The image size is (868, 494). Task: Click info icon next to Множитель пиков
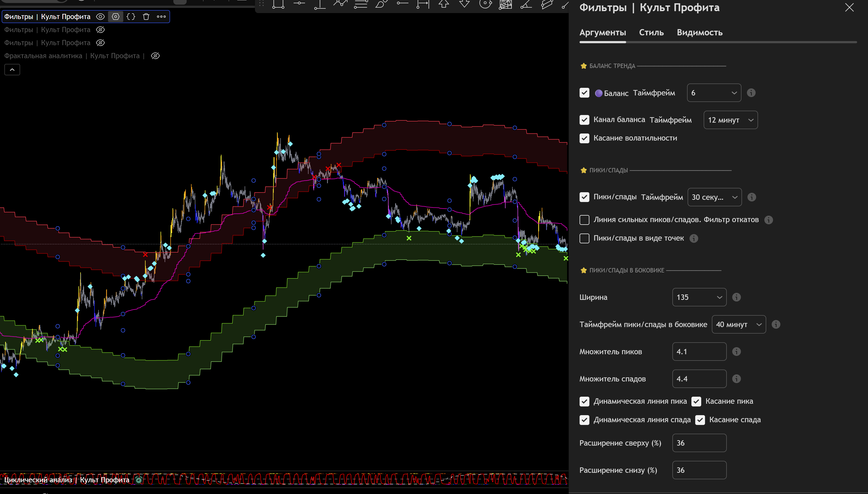point(736,352)
